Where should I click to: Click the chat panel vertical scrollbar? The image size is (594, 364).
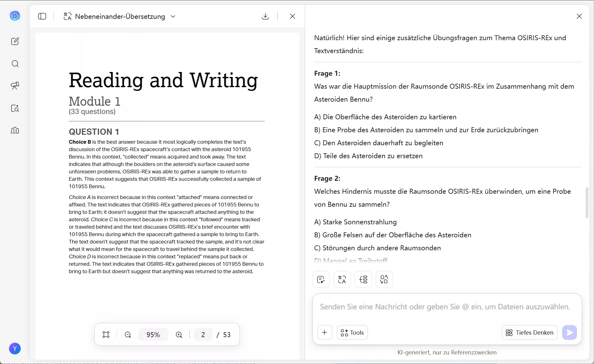point(587,202)
